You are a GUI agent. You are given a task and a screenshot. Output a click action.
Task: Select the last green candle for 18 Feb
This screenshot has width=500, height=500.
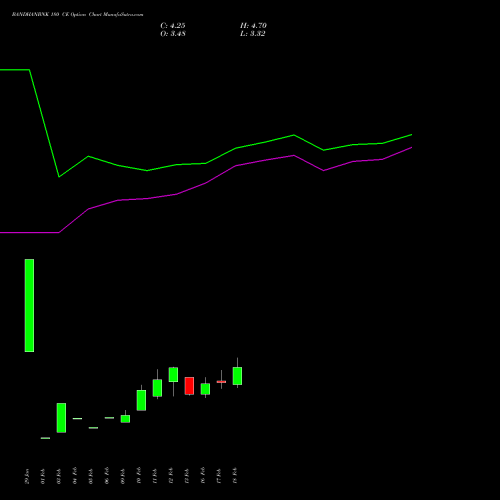click(237, 376)
